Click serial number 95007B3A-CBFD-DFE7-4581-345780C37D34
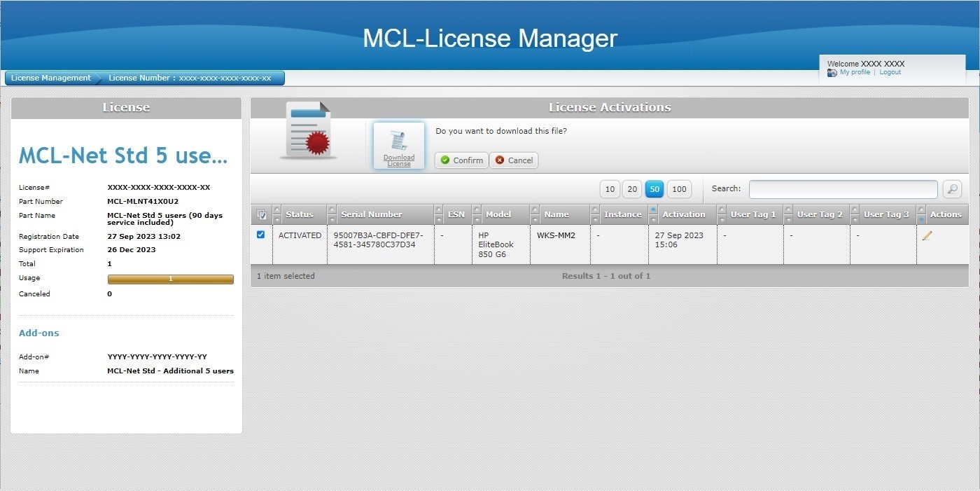 [x=379, y=240]
